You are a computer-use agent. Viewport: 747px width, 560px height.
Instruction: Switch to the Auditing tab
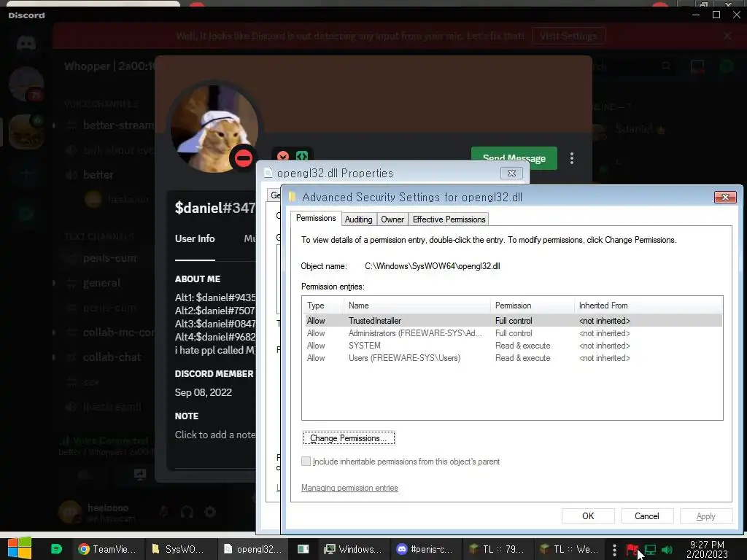[358, 219]
